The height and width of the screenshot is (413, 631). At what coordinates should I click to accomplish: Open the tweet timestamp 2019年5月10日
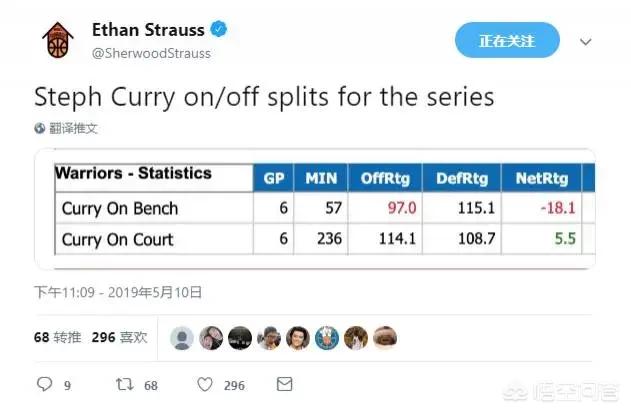click(118, 292)
